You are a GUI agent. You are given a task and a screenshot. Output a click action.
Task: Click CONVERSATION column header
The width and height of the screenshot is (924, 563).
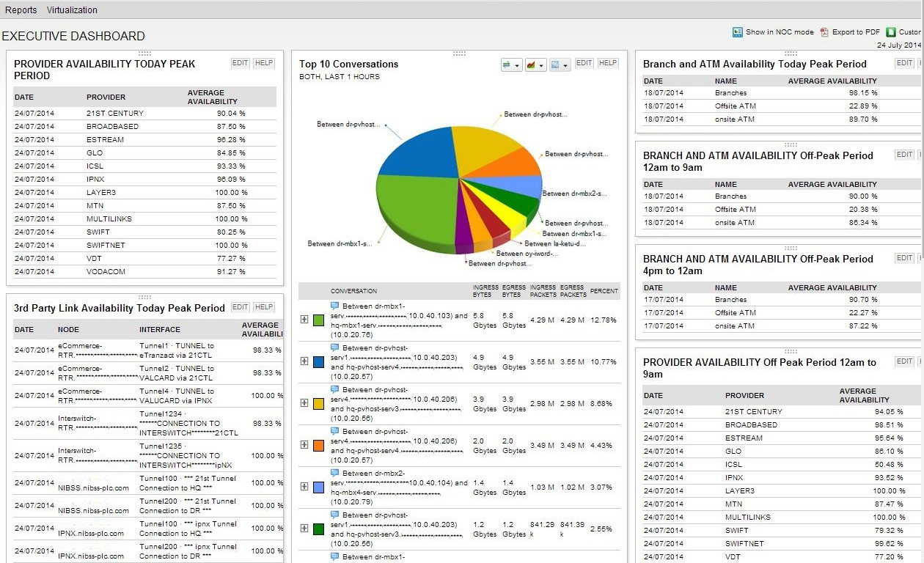(x=353, y=291)
